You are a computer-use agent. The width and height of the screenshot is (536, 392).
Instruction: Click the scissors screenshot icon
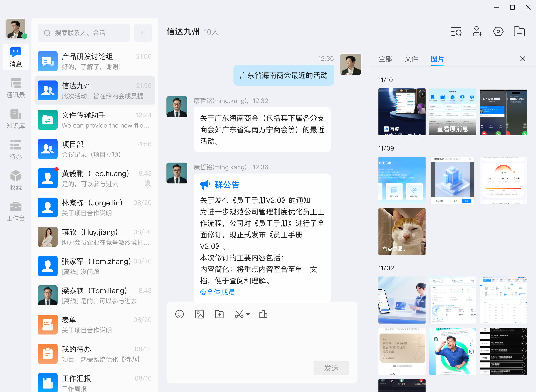239,314
